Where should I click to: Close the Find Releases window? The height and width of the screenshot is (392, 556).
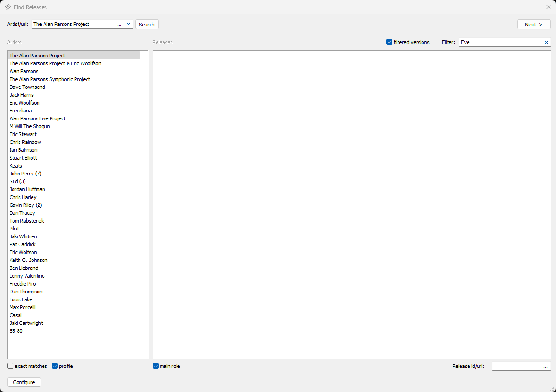(549, 7)
